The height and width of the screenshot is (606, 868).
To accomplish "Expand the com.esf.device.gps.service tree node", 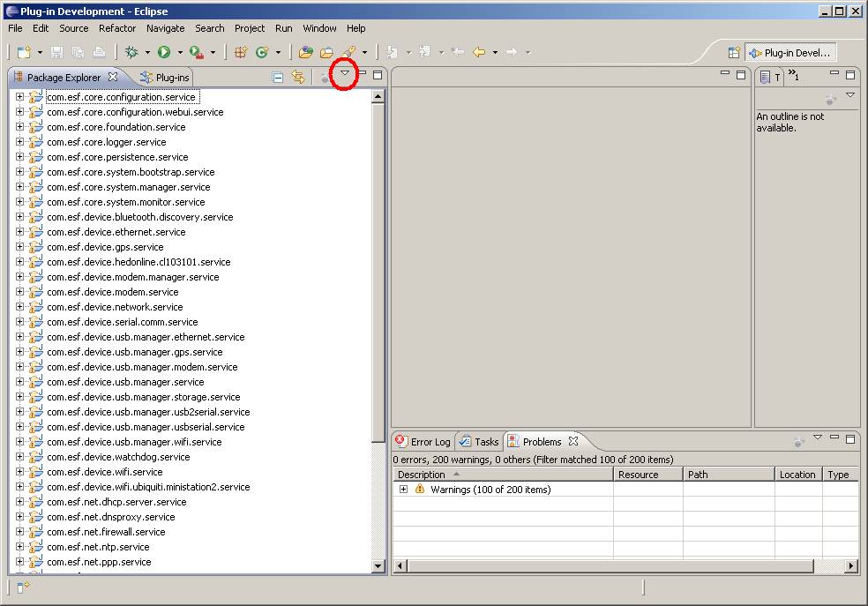I will coord(20,247).
